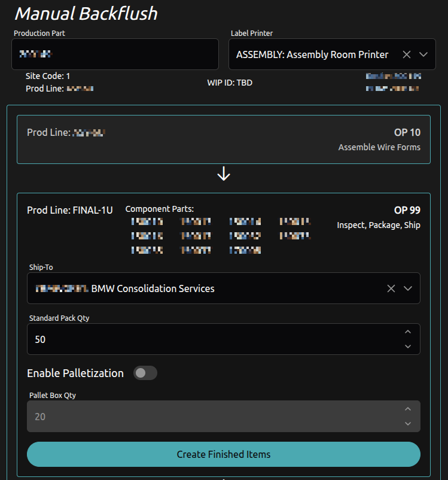Click the OP 99 heading

[407, 210]
